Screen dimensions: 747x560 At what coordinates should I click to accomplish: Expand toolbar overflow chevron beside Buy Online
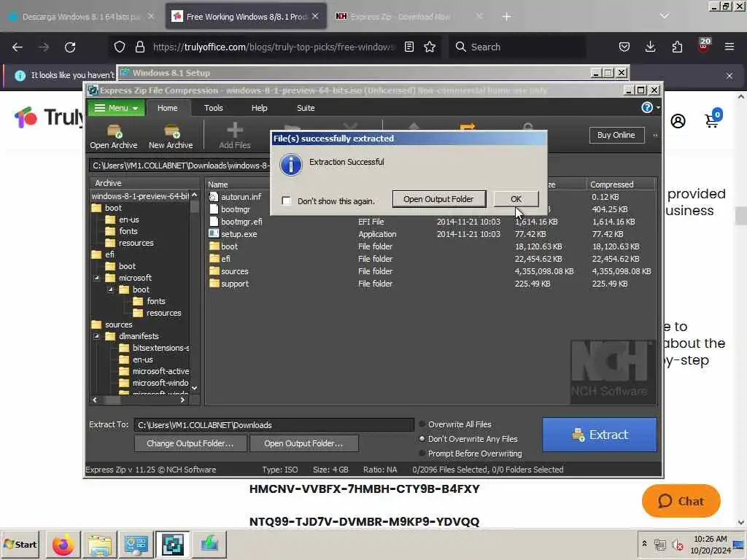click(655, 136)
